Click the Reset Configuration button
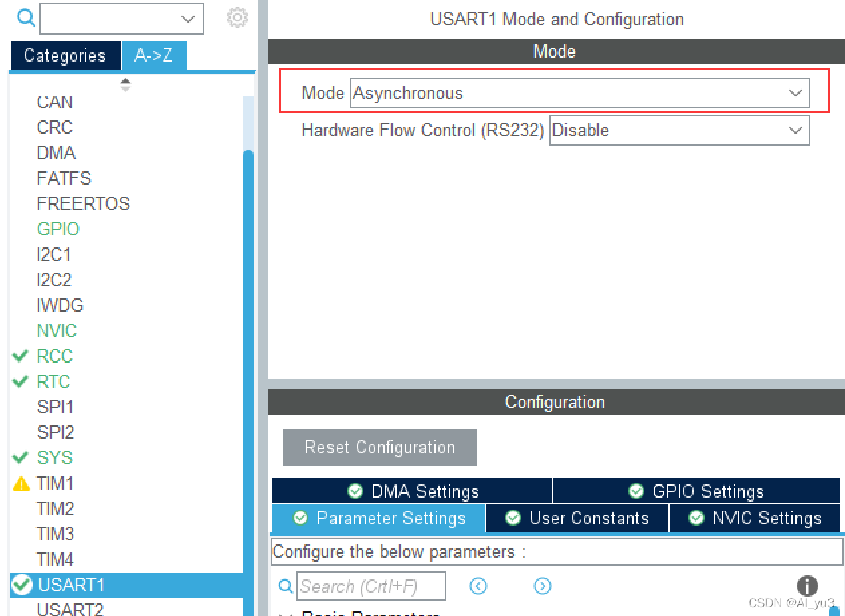Viewport: 845px width, 616px height. (x=380, y=447)
